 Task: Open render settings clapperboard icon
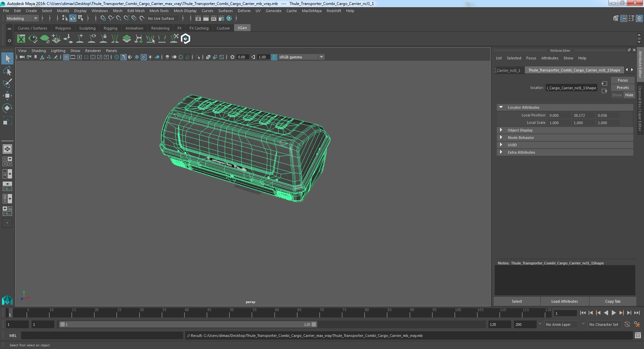pos(221,18)
